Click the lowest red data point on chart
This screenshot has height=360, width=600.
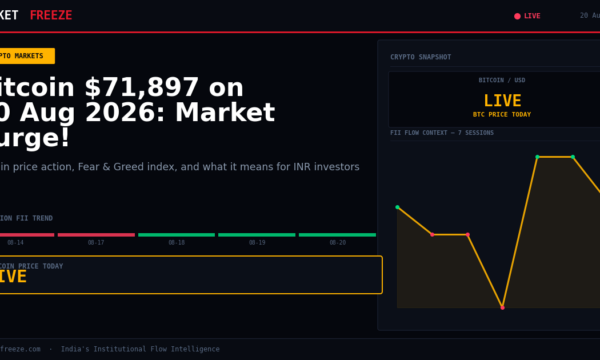(502, 308)
